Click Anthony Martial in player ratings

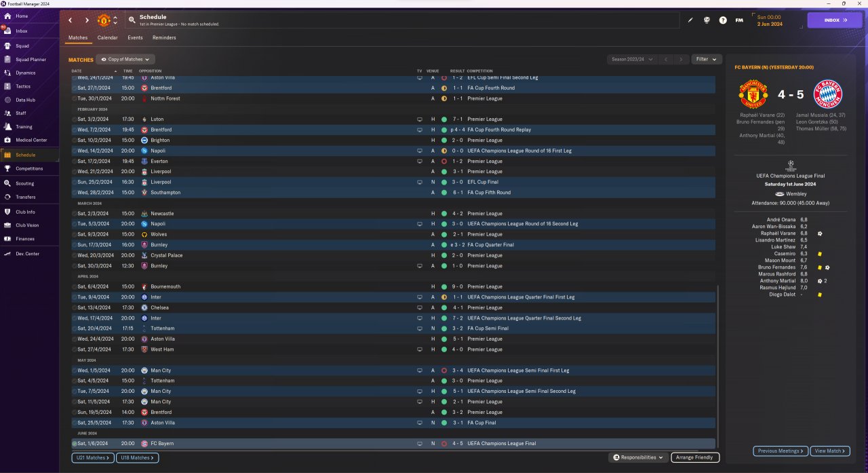[777, 281]
